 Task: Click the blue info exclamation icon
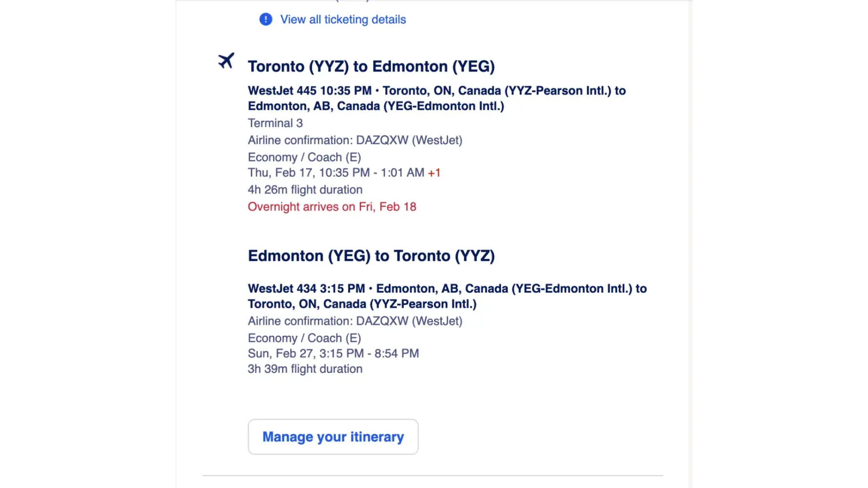tap(266, 20)
